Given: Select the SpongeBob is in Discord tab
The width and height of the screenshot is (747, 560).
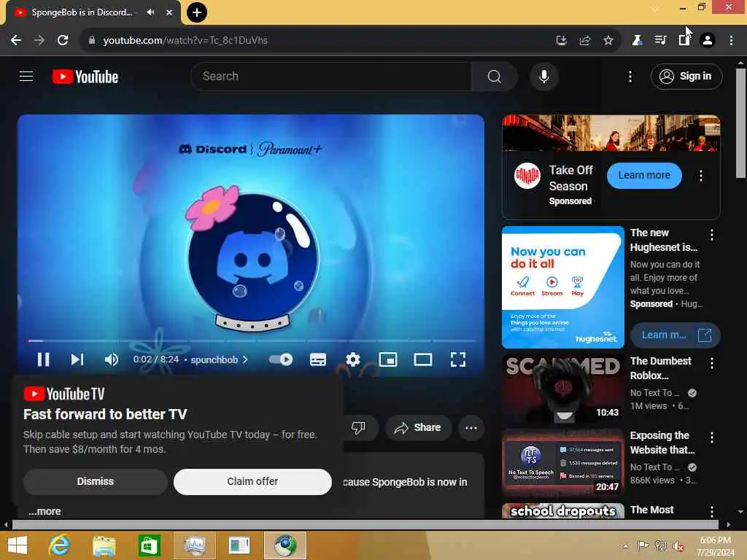Looking at the screenshot, I should pyautogui.click(x=82, y=12).
